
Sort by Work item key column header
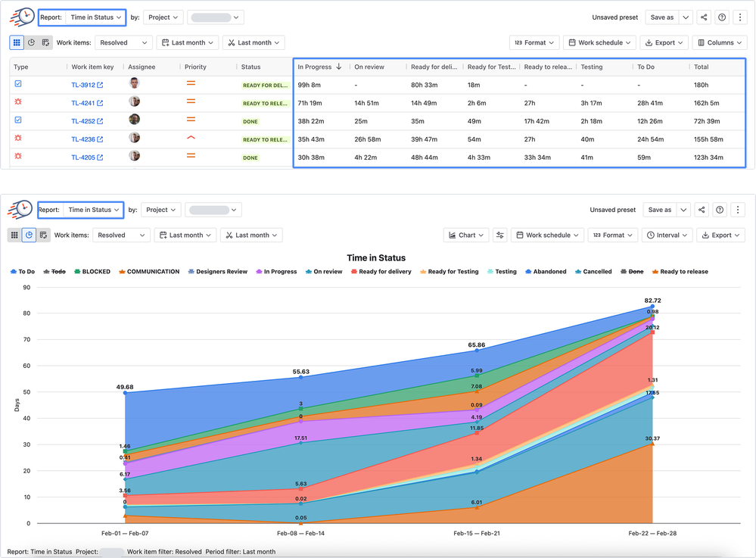click(92, 67)
